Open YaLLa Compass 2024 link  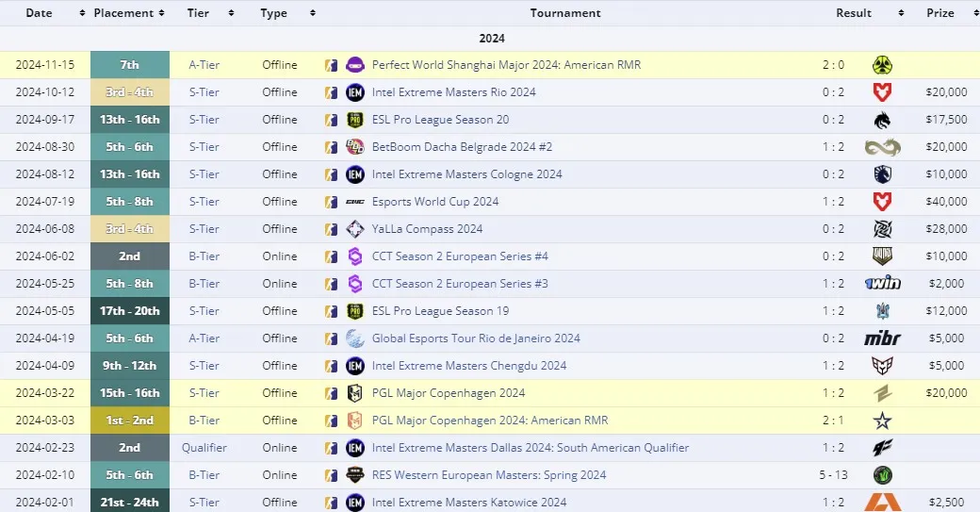[x=427, y=229]
